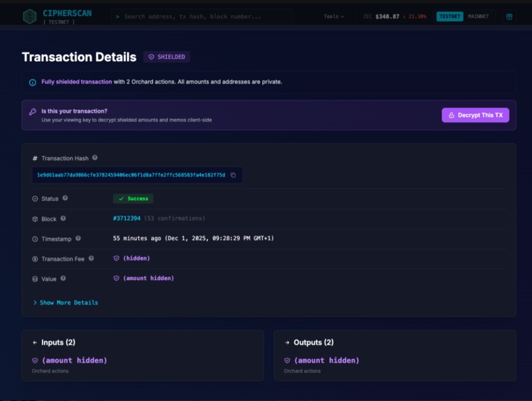Click the '53 confirmations' text
This screenshot has width=532, height=401.
click(x=174, y=218)
